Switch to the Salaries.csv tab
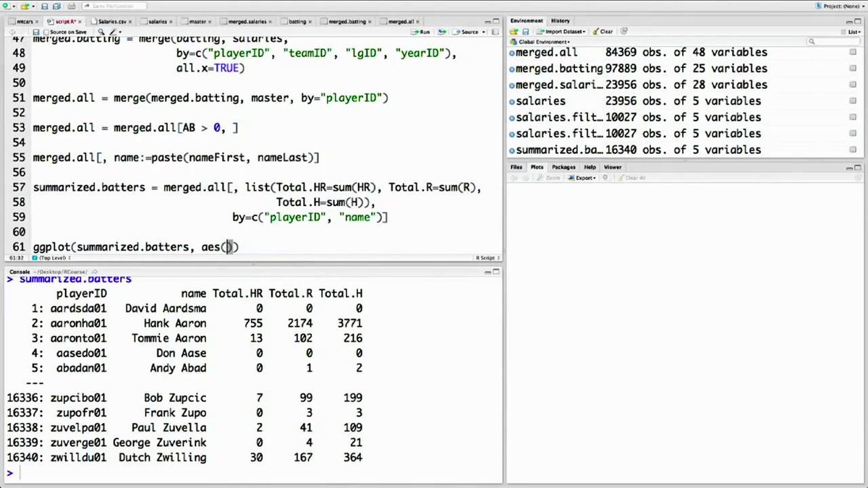The width and height of the screenshot is (868, 488). [x=112, y=22]
